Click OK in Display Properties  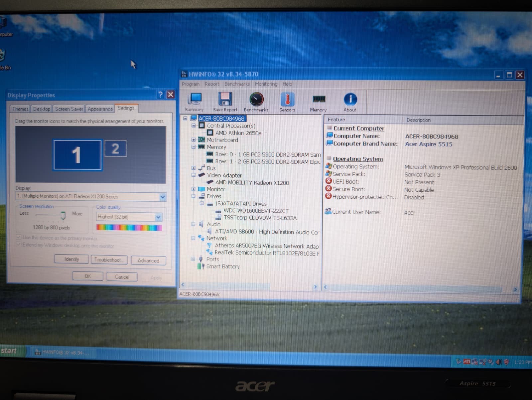(88, 276)
